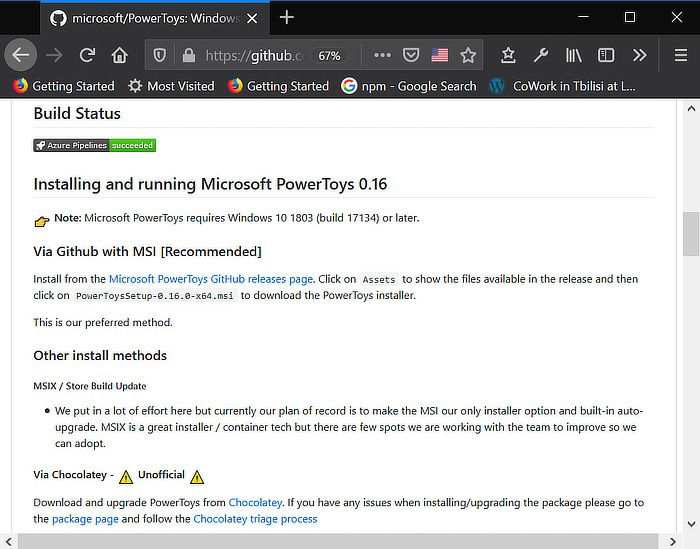This screenshot has height=549, width=700.
Task: Open the bookmarks menu tray icon
Action: click(508, 55)
